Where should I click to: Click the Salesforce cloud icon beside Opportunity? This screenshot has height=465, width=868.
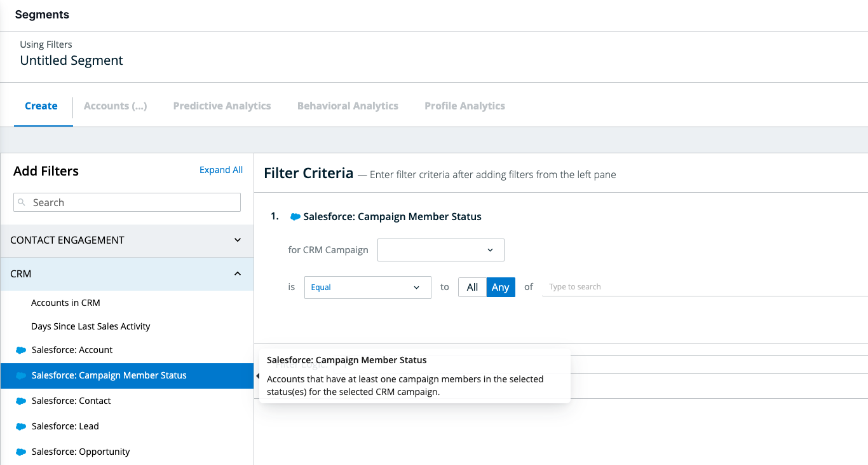pos(21,452)
